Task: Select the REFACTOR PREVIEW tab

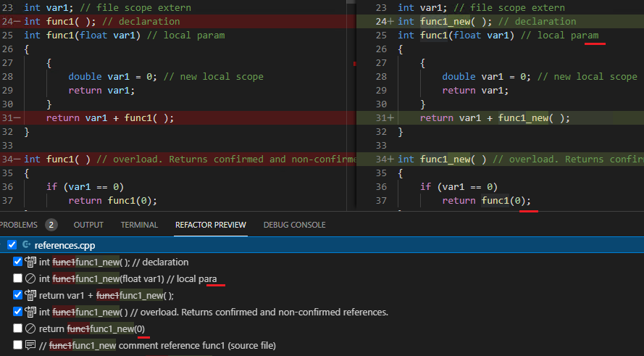Action: pos(211,225)
